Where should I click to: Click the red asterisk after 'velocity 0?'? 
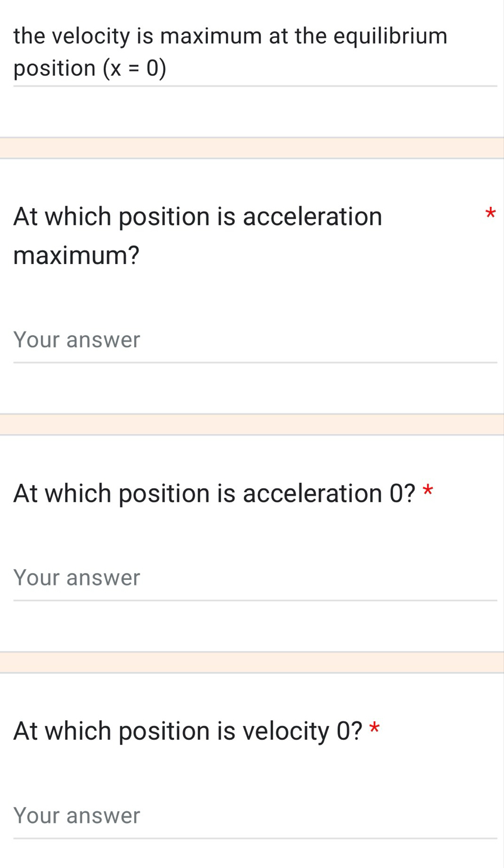point(374,729)
